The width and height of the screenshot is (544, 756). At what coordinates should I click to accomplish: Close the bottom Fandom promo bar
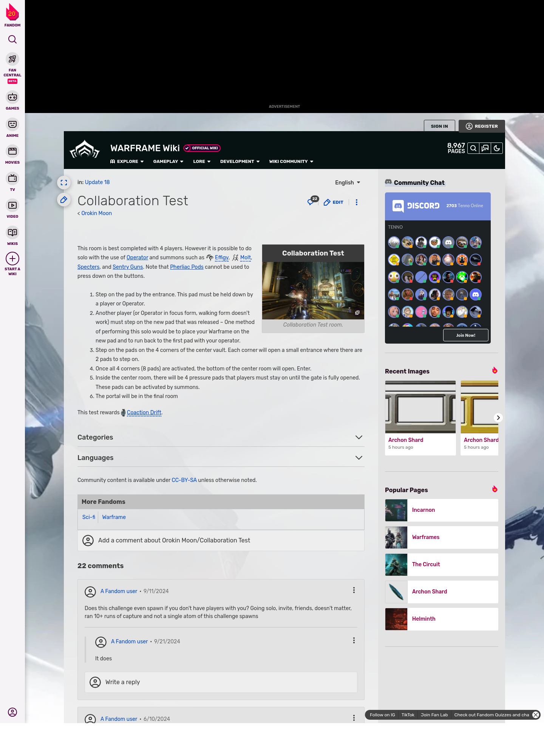coord(536,715)
